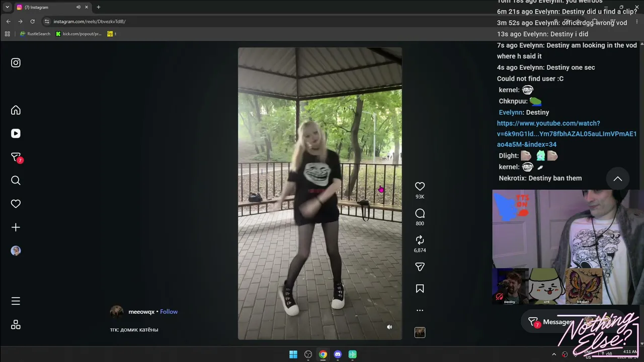Show hidden system tray icons
The width and height of the screenshot is (644, 362).
tap(554, 354)
